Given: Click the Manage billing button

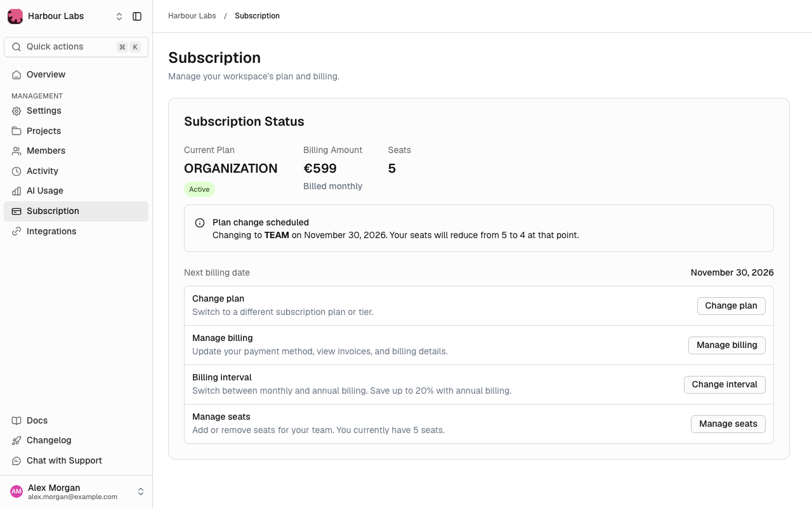Looking at the screenshot, I should pos(727,345).
